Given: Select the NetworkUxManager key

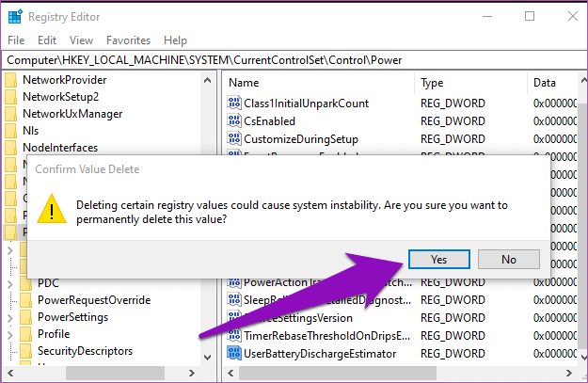Looking at the screenshot, I should pyautogui.click(x=72, y=114).
